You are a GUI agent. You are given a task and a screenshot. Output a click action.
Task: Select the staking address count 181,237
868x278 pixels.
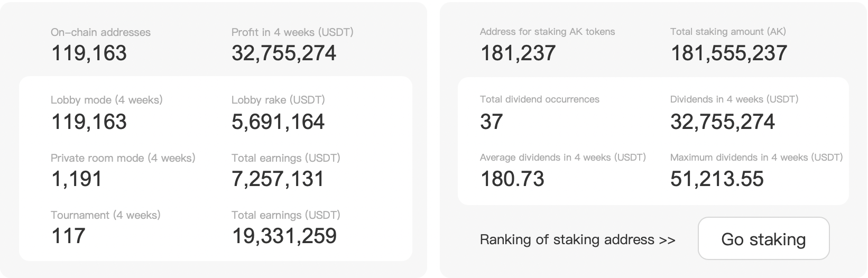tap(518, 53)
